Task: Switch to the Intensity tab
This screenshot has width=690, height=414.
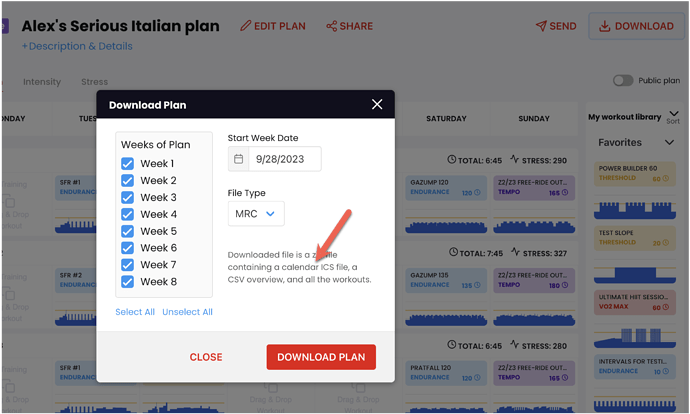Action: (42, 82)
